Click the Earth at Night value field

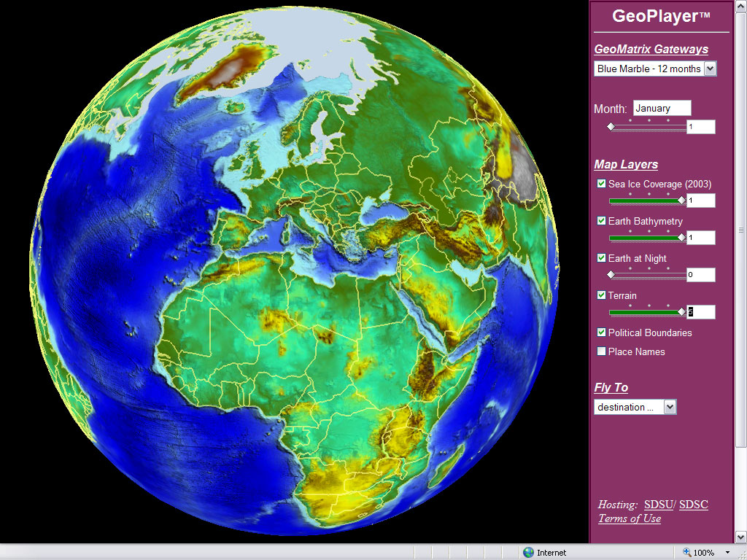pos(701,275)
